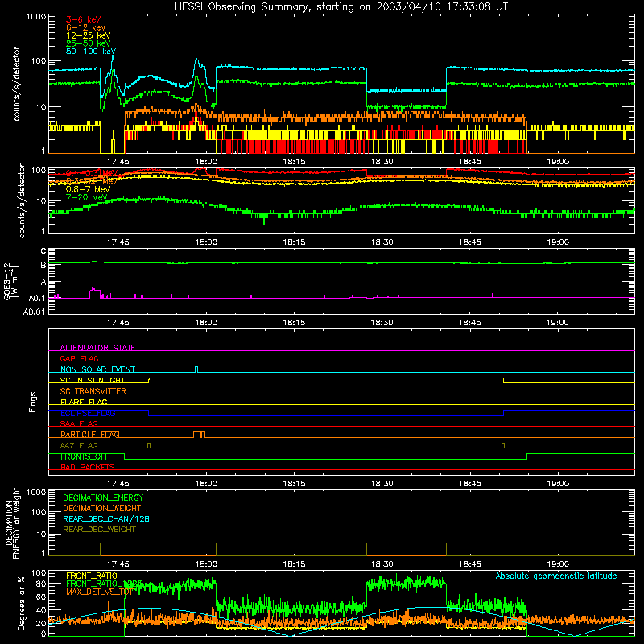
Task: Select the '50-100 keV' legend label
Action: pyautogui.click(x=91, y=52)
